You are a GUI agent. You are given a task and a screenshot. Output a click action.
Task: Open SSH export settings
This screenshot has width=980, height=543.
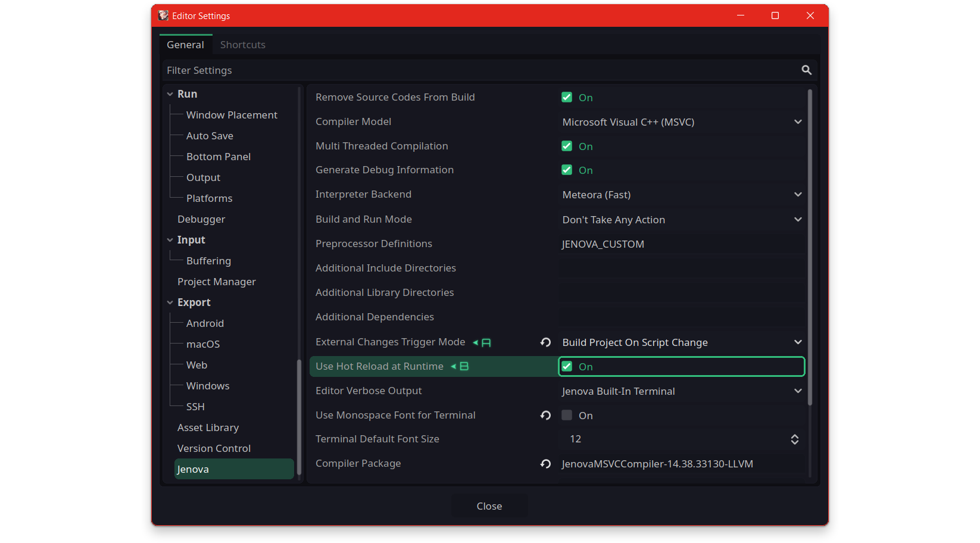[x=195, y=407]
